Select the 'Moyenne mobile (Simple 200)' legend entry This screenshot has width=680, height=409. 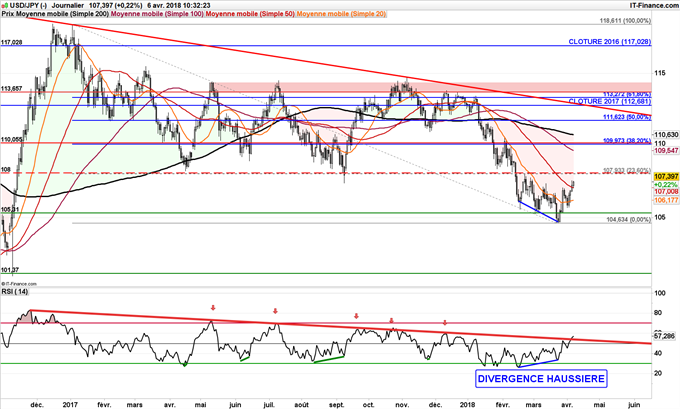[x=62, y=14]
